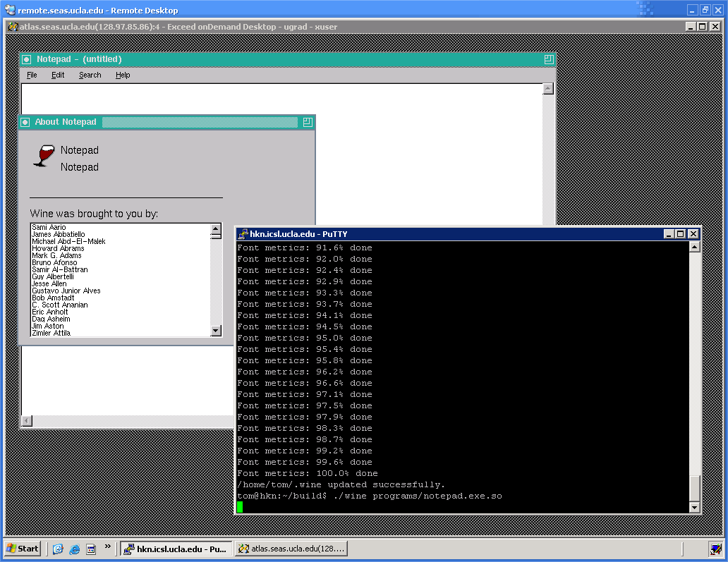Image resolution: width=728 pixels, height=562 pixels.
Task: Click the PuTTY scrollbar thumb
Action: [x=695, y=489]
